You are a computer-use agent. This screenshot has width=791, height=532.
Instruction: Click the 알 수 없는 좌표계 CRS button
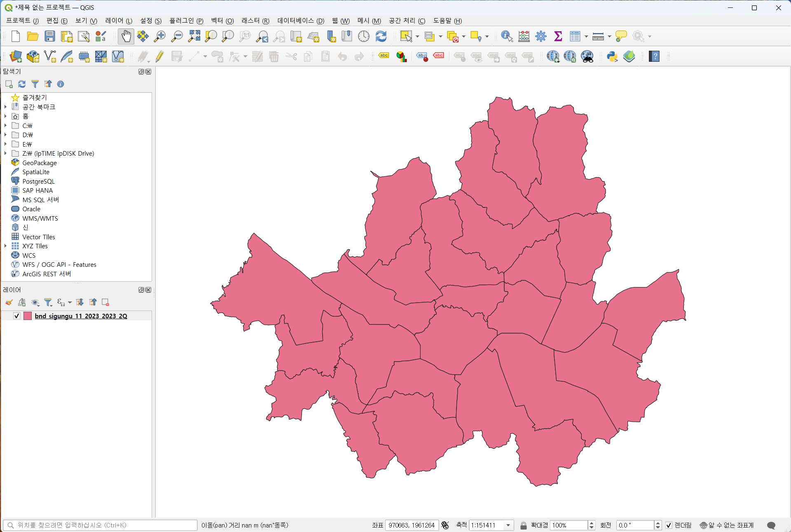pyautogui.click(x=727, y=525)
